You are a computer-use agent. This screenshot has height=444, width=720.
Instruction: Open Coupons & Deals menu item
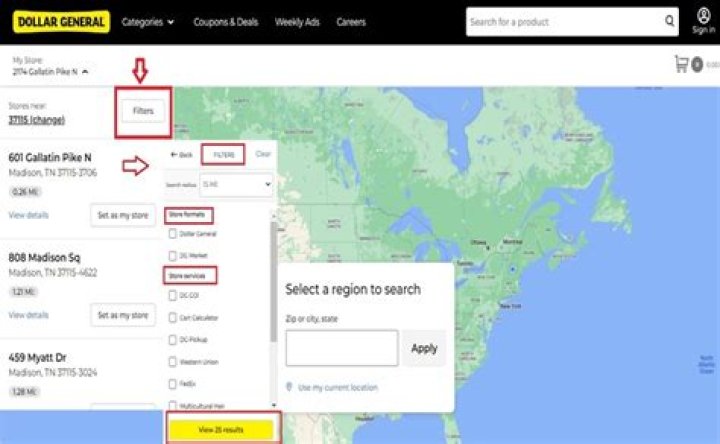point(225,22)
